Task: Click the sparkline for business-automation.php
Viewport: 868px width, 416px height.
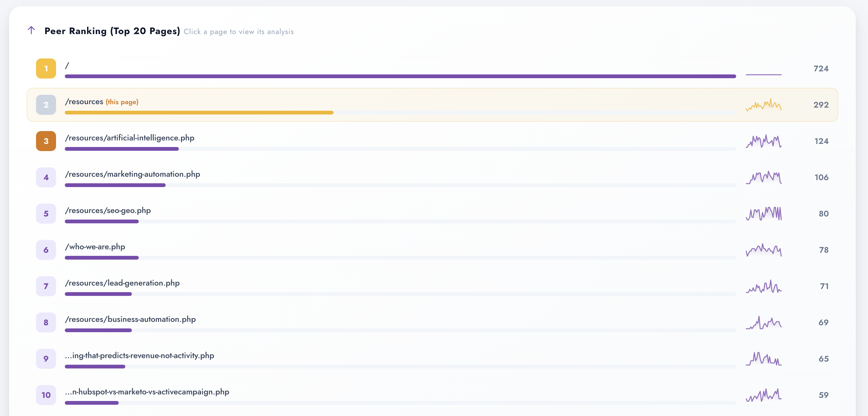Action: tap(763, 322)
